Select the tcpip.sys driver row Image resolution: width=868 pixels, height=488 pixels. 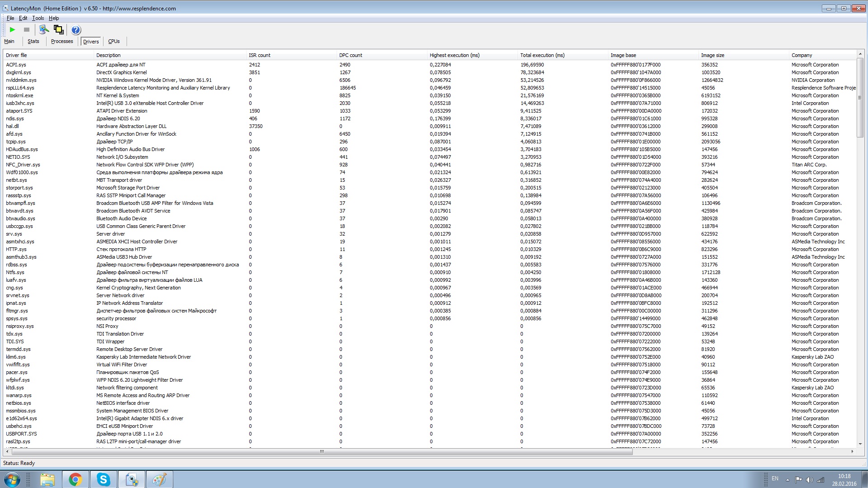click(x=430, y=142)
